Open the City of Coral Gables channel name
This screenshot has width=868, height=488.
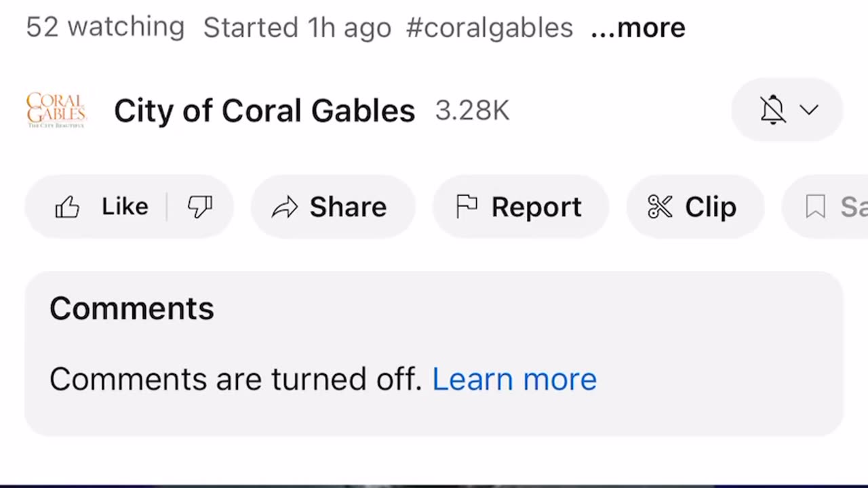click(x=264, y=110)
